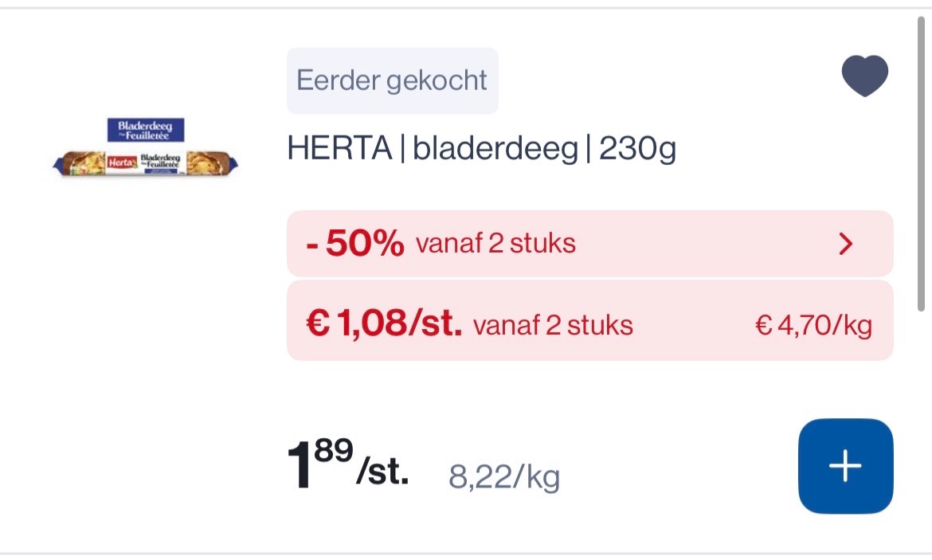The image size is (932, 560).
Task: Click the blue plus icon to add product
Action: point(844,466)
